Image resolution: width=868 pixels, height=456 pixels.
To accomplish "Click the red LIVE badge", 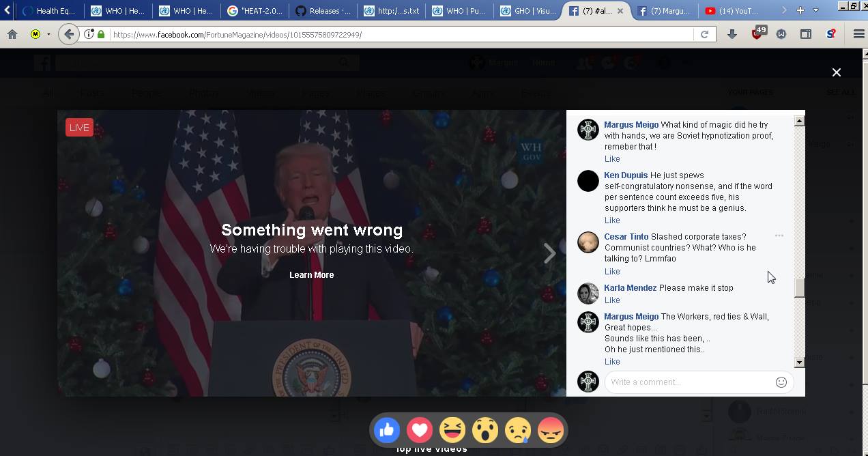I will pos(79,128).
